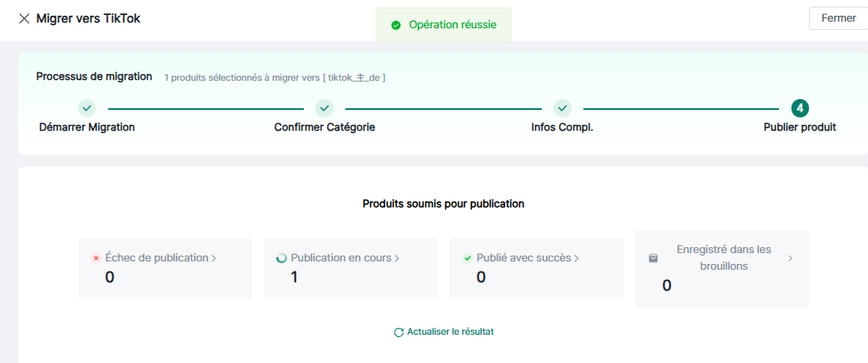Click the step 4 Publier produit circle

[800, 108]
